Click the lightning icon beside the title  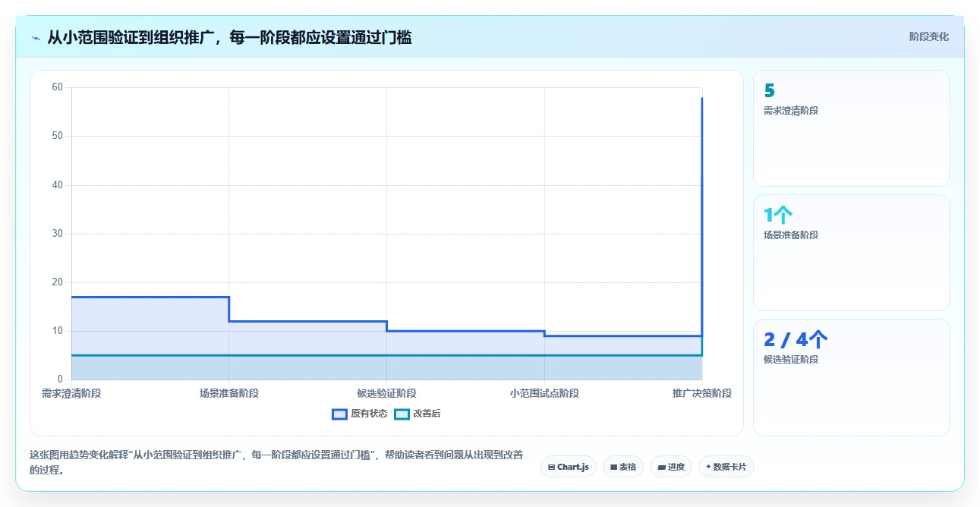pos(36,38)
